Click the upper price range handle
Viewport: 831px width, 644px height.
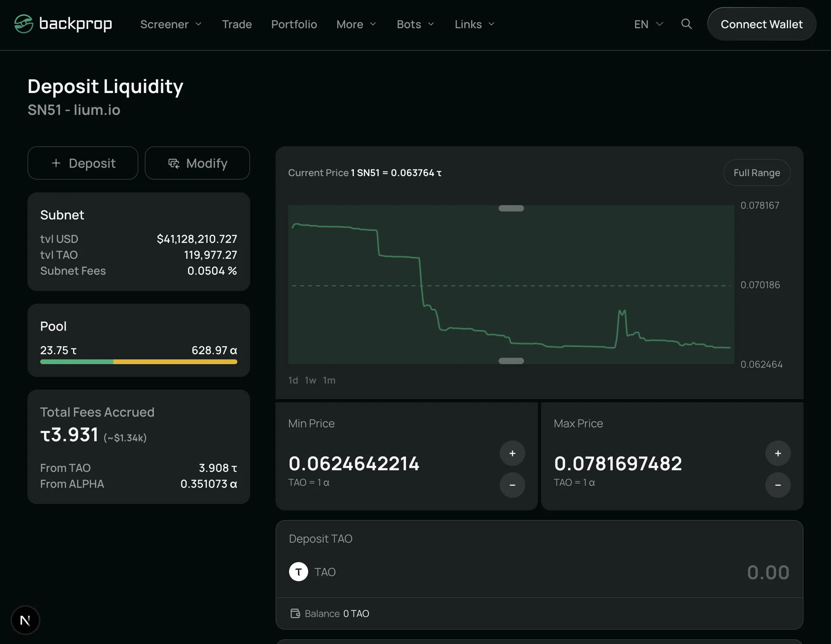pyautogui.click(x=511, y=208)
